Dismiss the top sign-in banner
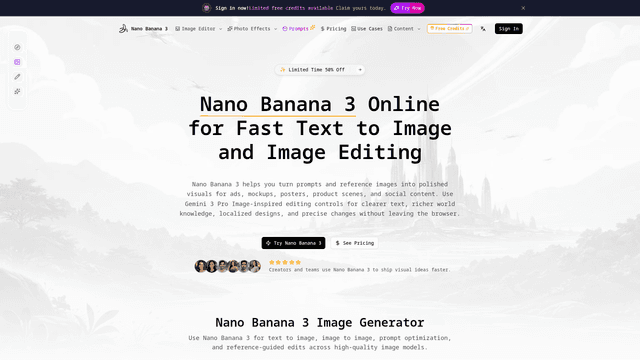Viewport: 640px width, 360px height. coord(523,8)
